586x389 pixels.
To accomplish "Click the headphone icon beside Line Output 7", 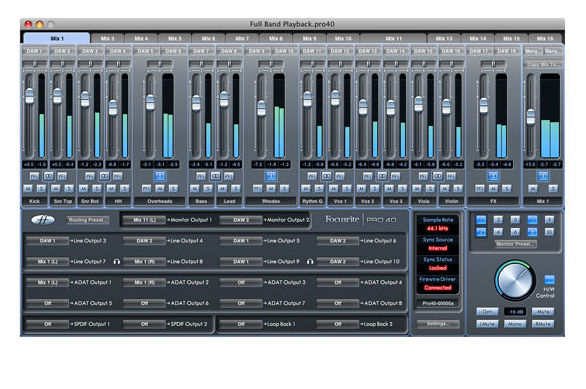I will (117, 262).
